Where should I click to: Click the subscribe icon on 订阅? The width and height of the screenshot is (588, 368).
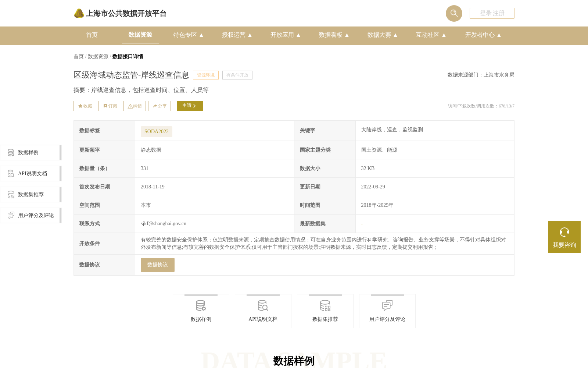click(x=105, y=106)
